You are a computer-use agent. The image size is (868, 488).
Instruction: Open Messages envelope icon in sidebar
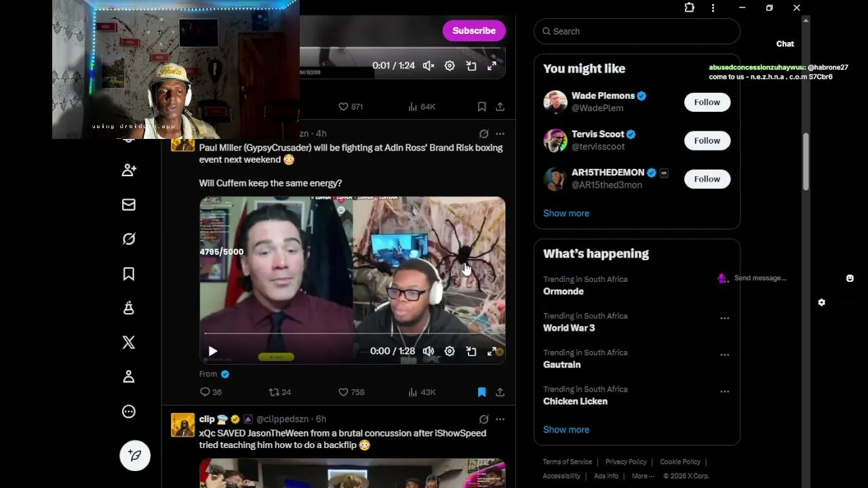coord(129,205)
